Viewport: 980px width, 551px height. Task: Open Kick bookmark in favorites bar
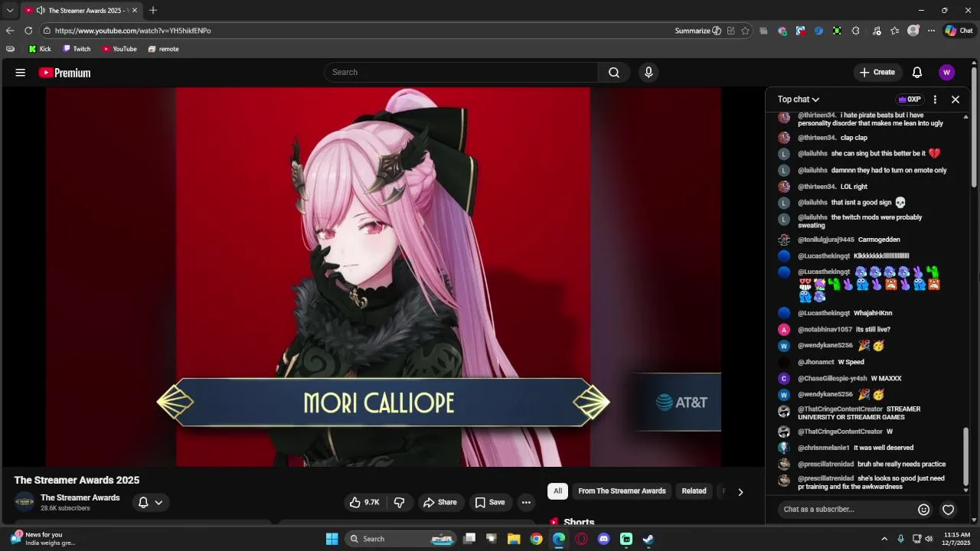[x=40, y=49]
